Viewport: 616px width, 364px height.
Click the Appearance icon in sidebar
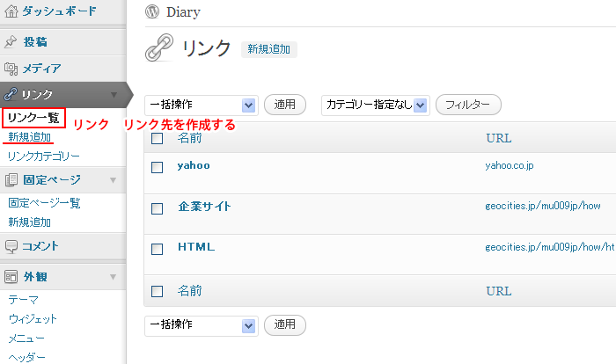pyautogui.click(x=11, y=276)
